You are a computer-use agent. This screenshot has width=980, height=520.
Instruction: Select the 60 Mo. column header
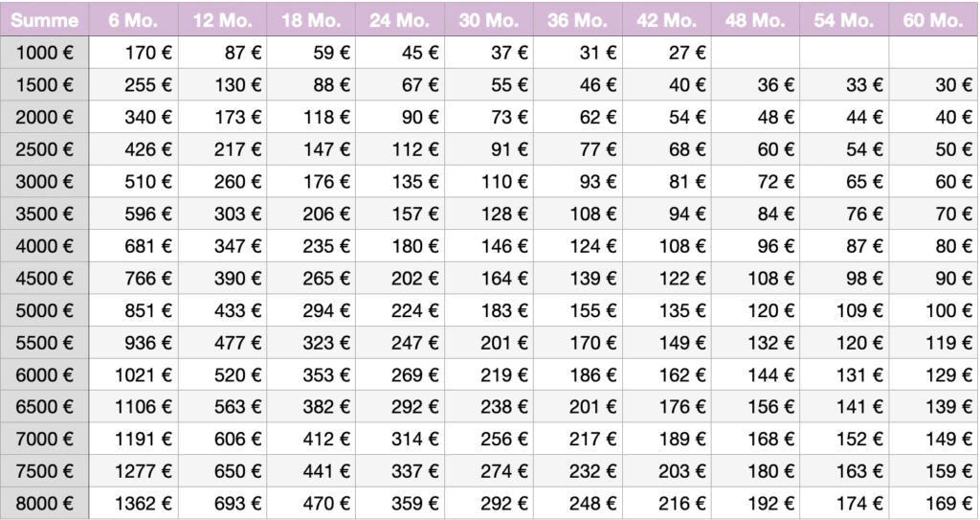[934, 19]
